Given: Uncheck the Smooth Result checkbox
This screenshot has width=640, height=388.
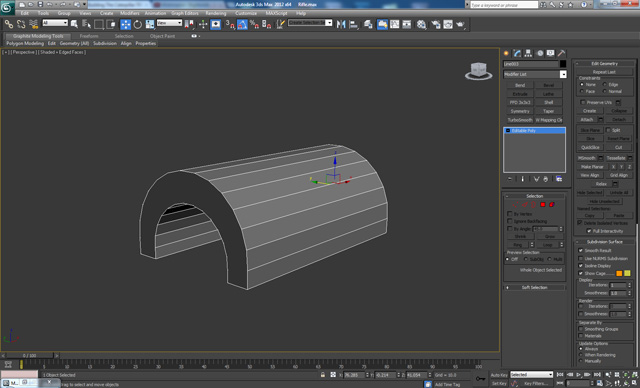Looking at the screenshot, I should (580, 251).
